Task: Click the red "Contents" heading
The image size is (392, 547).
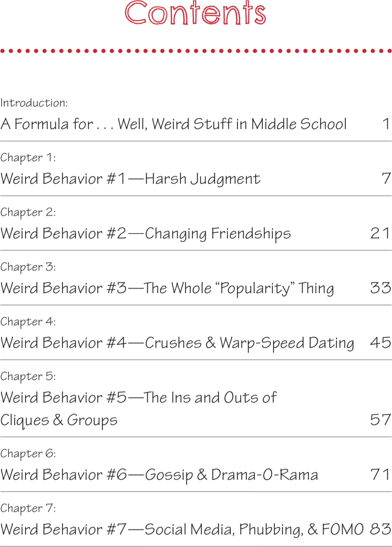Action: pos(195,13)
